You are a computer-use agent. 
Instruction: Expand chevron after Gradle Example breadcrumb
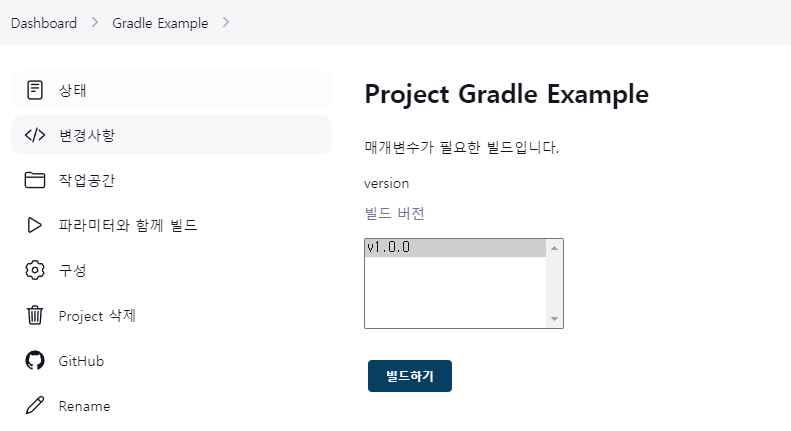click(225, 23)
